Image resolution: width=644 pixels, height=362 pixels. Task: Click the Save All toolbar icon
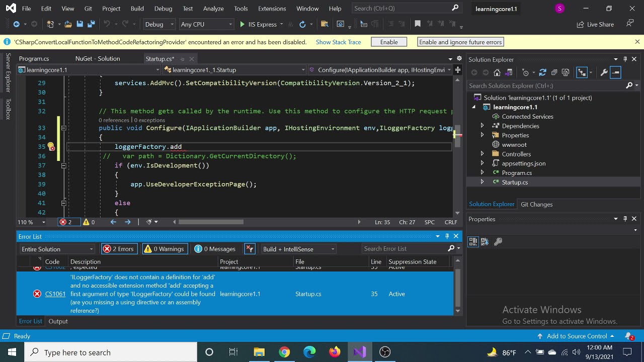(x=91, y=24)
